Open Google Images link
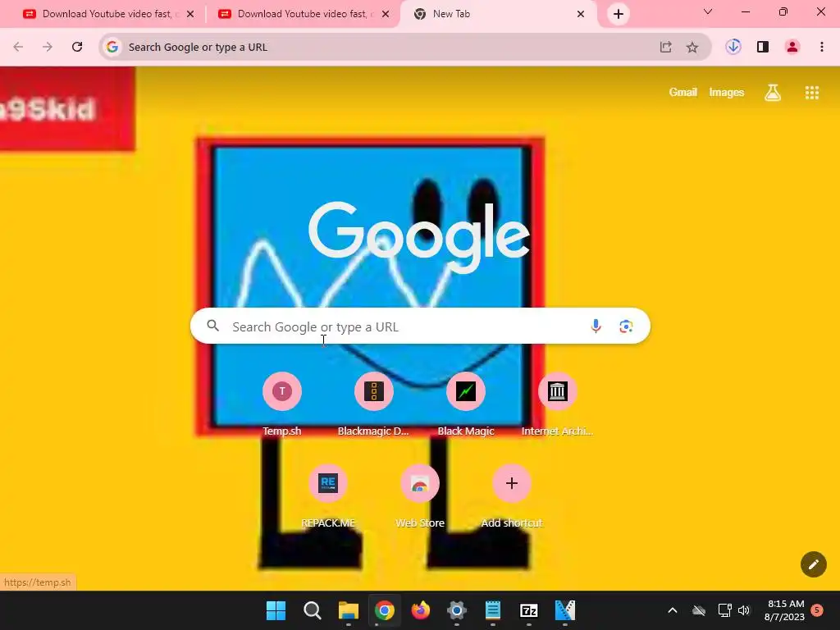This screenshot has width=840, height=630. (727, 92)
